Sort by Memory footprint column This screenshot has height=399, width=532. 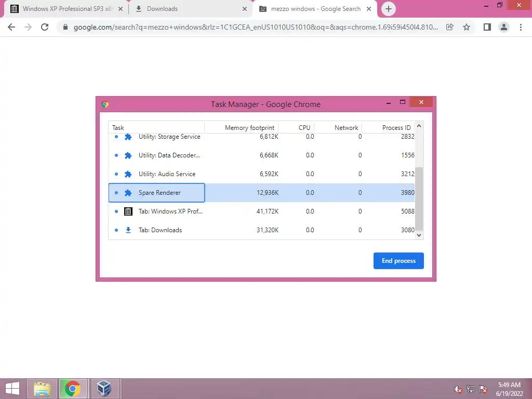point(242,128)
